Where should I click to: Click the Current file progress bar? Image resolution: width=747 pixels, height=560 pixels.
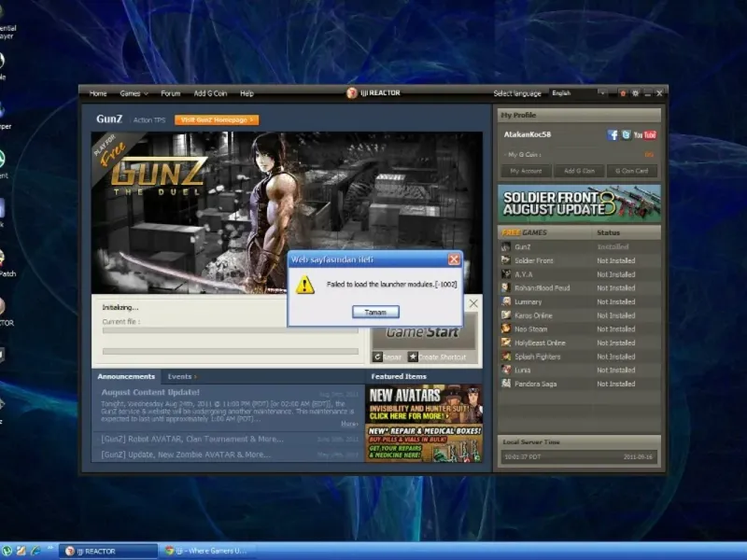pos(230,330)
